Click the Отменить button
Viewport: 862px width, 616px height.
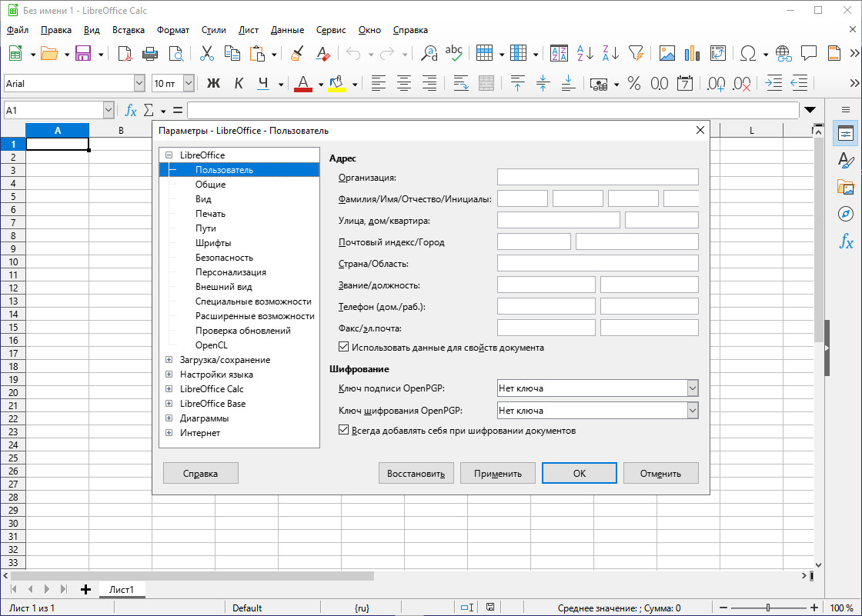point(660,473)
